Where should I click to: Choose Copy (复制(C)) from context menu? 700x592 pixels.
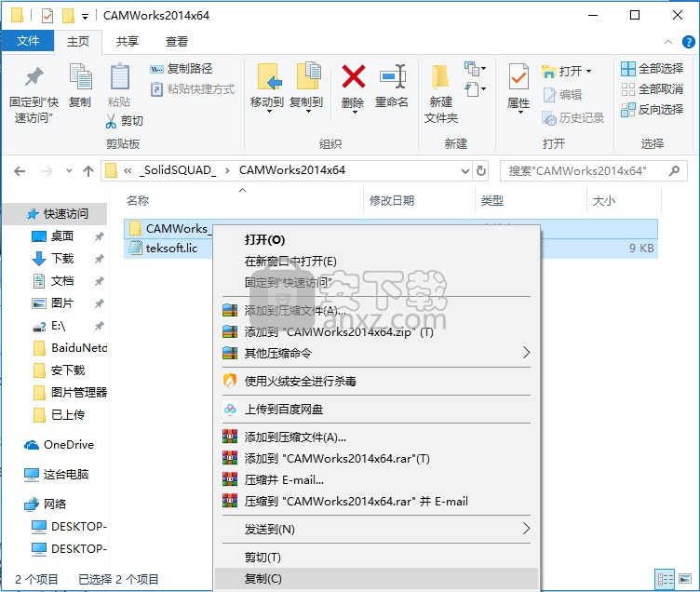376,579
